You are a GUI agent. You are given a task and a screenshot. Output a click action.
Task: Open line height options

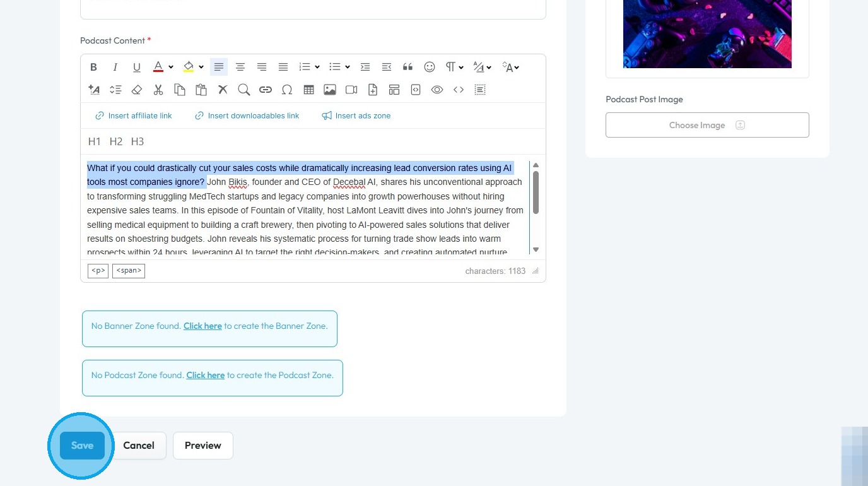[115, 90]
